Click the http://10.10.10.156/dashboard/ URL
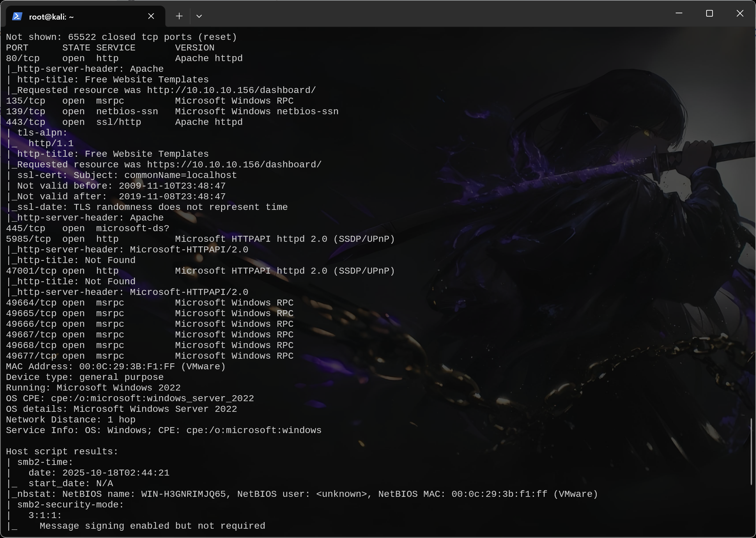Image resolution: width=756 pixels, height=538 pixels. click(x=231, y=90)
